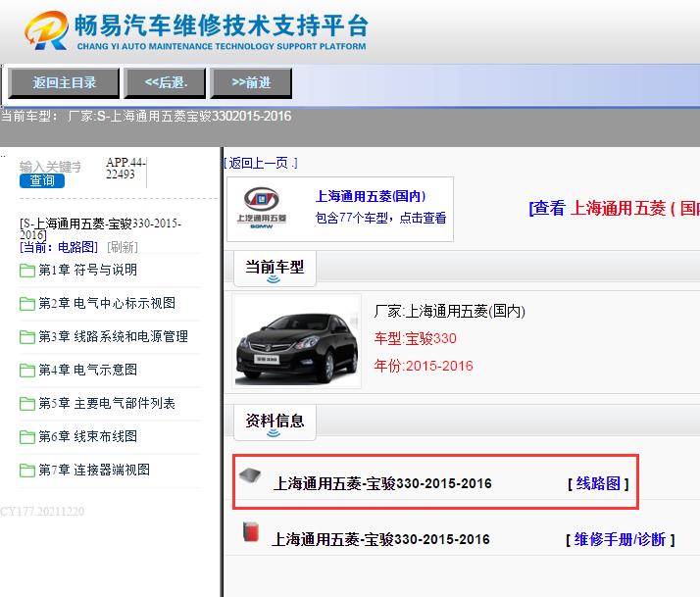Open folder icon for 第6章 线束布线图

coord(27,436)
